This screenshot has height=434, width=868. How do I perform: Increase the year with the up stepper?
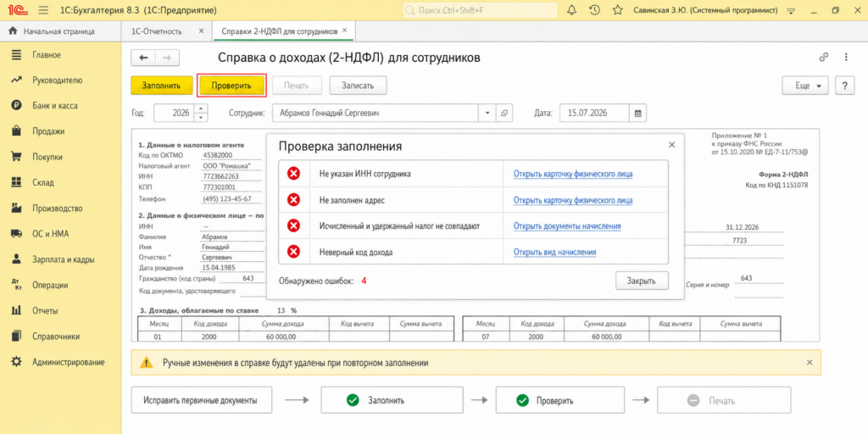coord(200,108)
